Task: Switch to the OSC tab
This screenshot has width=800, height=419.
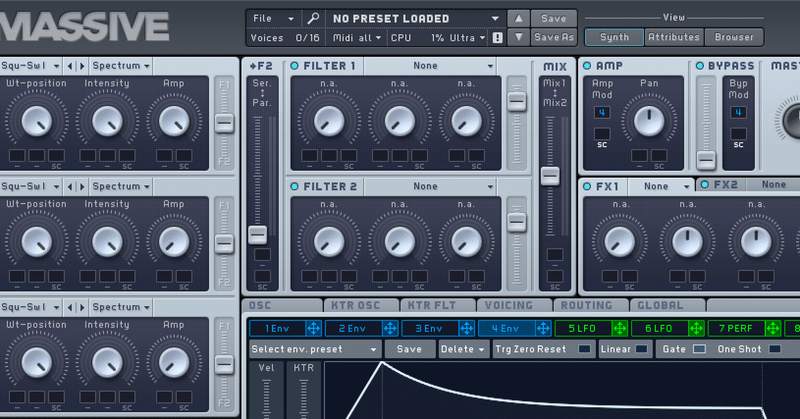Action: (x=282, y=305)
